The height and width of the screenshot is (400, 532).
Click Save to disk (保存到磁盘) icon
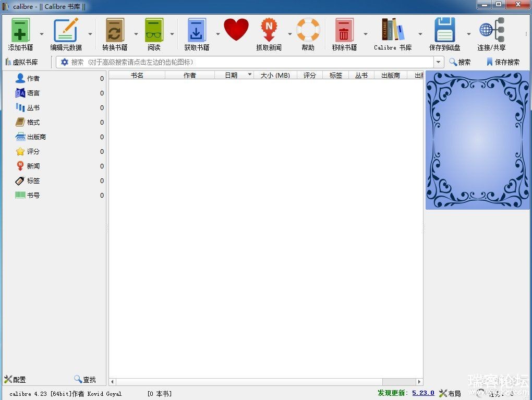coord(444,30)
